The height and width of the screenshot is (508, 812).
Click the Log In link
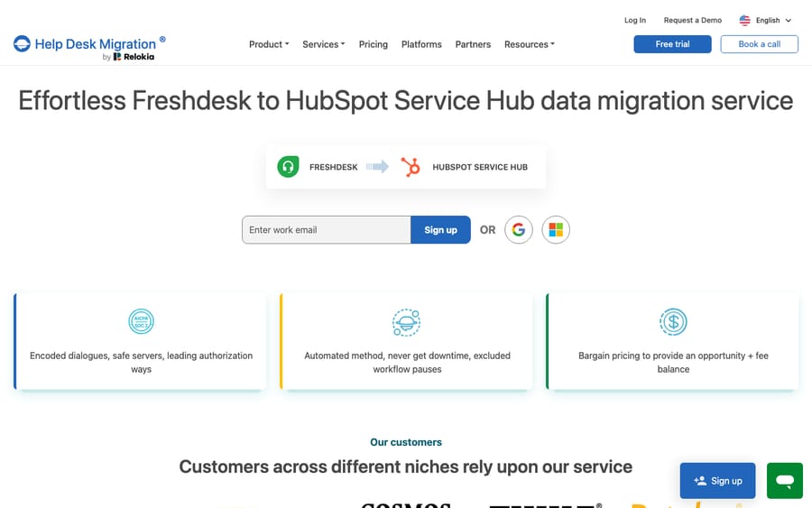(x=635, y=20)
